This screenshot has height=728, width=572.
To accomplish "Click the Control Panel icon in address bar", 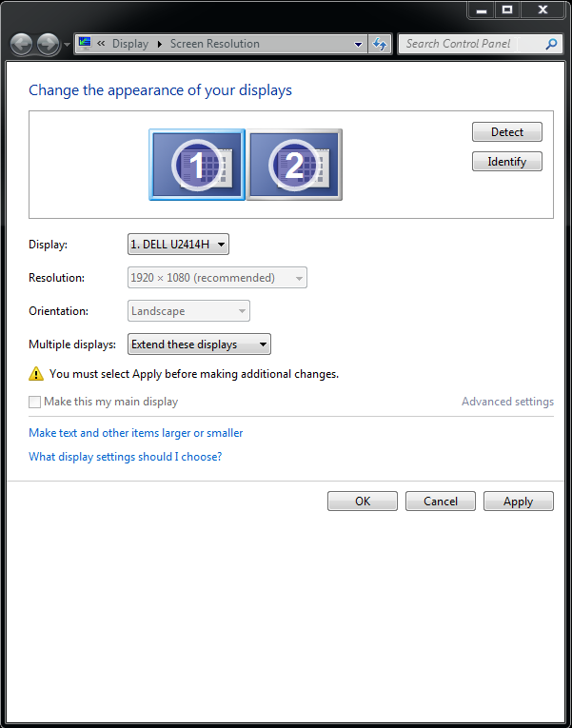I will (x=85, y=43).
